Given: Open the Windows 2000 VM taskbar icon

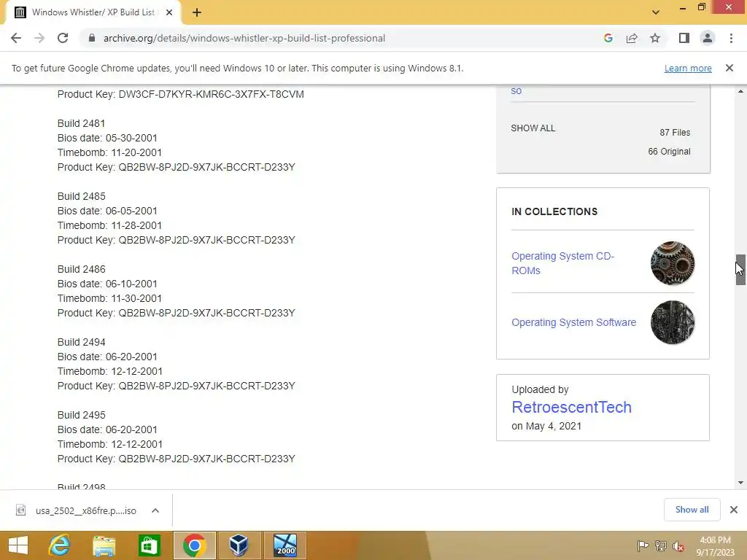Looking at the screenshot, I should (x=285, y=545).
